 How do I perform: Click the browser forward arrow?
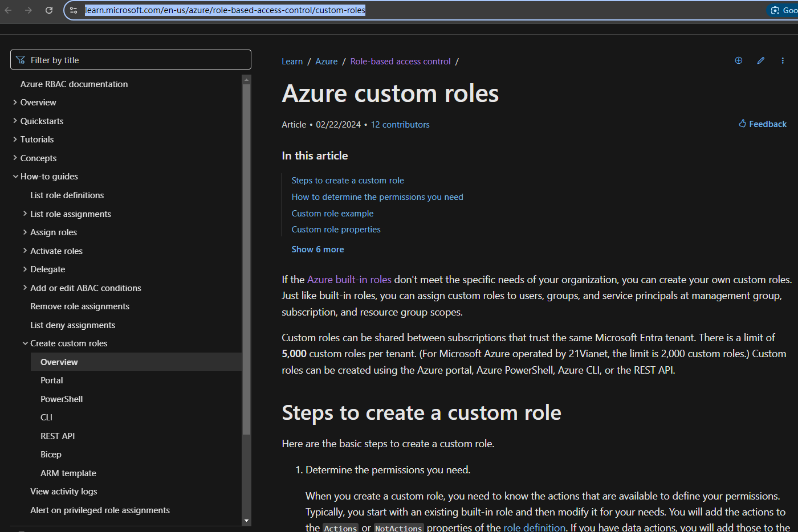(x=28, y=10)
